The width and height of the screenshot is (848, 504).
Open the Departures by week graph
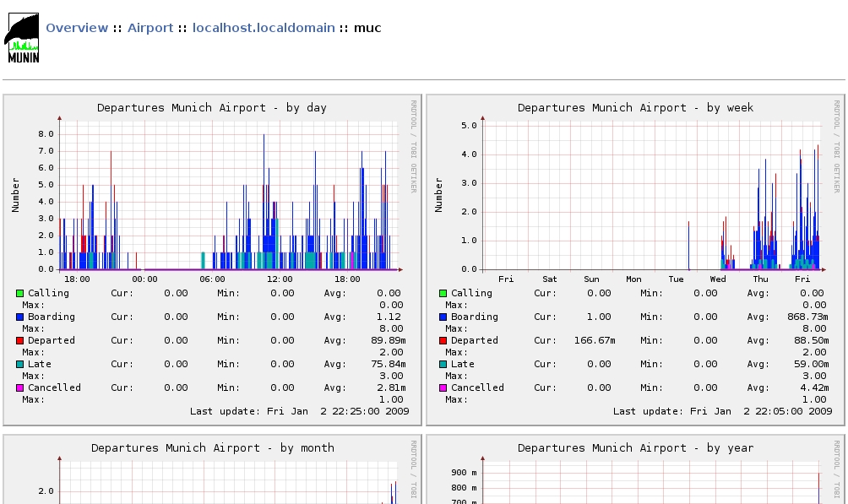(x=650, y=196)
